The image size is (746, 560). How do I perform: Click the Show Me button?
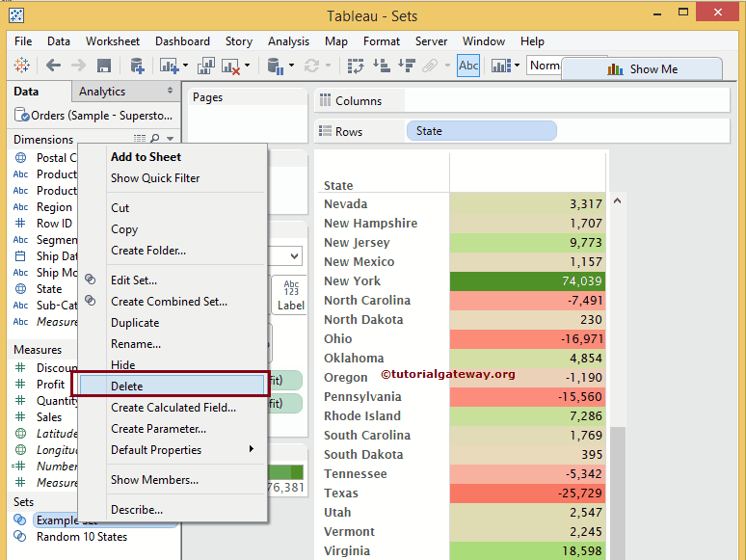click(x=642, y=69)
